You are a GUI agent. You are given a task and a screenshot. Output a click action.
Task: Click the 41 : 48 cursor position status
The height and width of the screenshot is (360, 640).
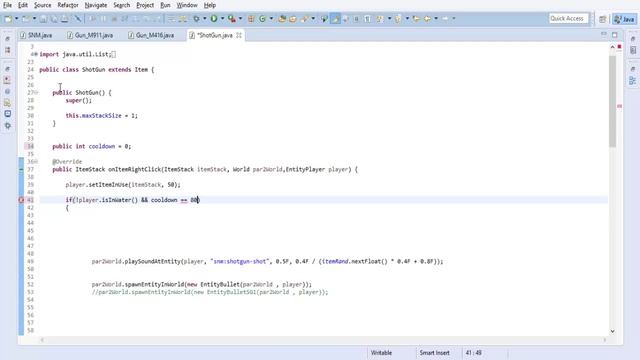(473, 353)
